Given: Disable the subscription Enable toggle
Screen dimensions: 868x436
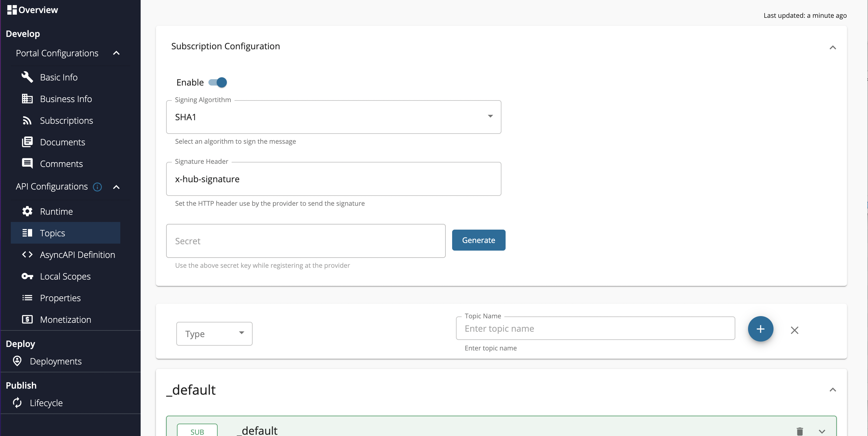Looking at the screenshot, I should (x=218, y=82).
